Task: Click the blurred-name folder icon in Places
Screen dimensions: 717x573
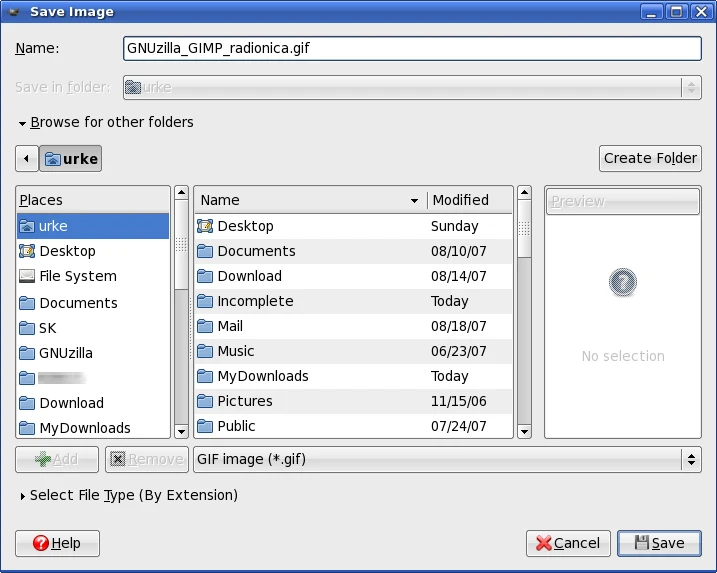Action: point(27,378)
